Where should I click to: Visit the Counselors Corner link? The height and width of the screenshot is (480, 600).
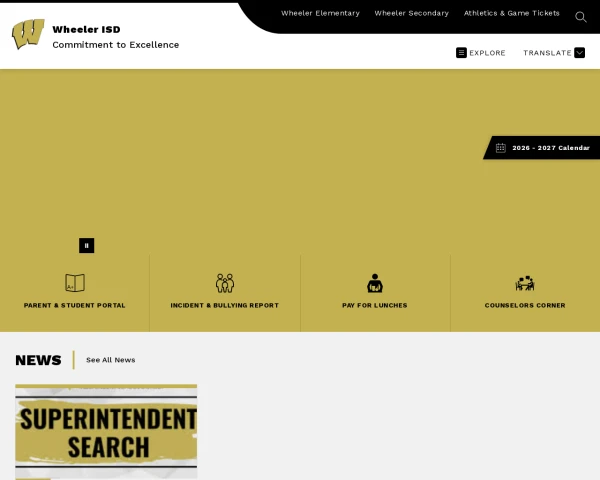525,305
